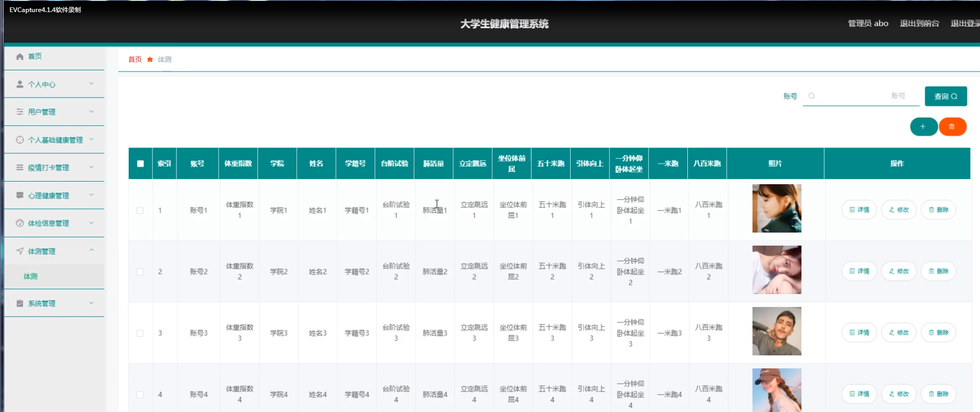Click the 体测 breadcrumb text

[164, 59]
